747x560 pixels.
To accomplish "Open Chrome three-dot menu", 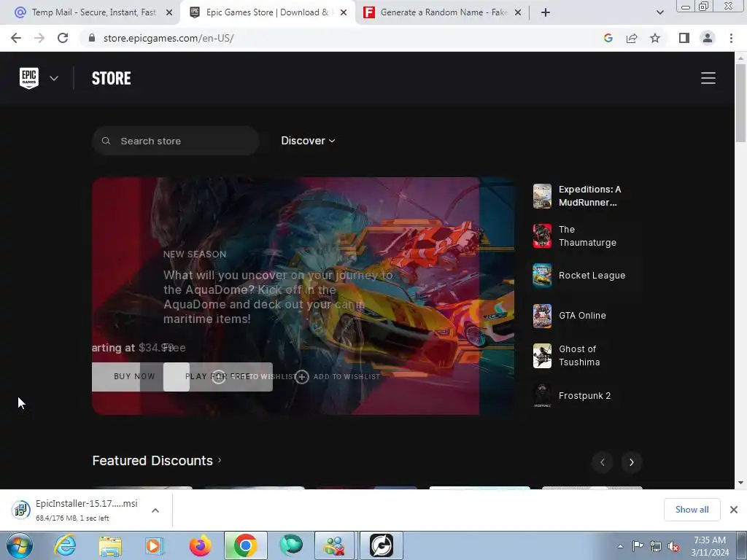I will pos(731,38).
